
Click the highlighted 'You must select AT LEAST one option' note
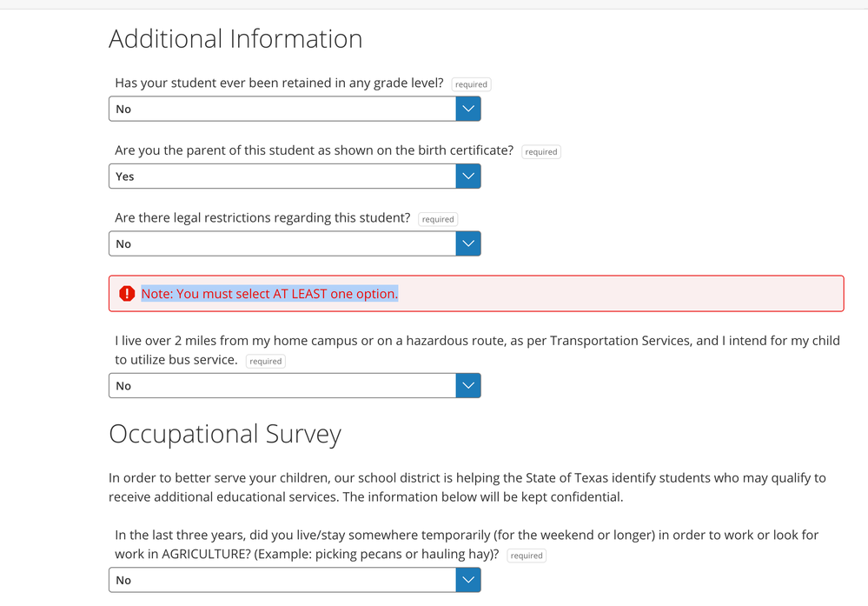pos(269,294)
